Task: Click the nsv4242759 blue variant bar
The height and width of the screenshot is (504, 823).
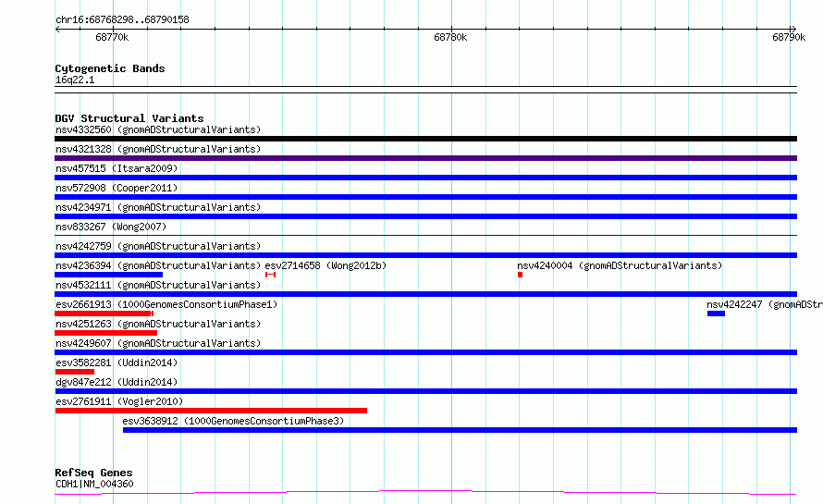Action: [425, 255]
